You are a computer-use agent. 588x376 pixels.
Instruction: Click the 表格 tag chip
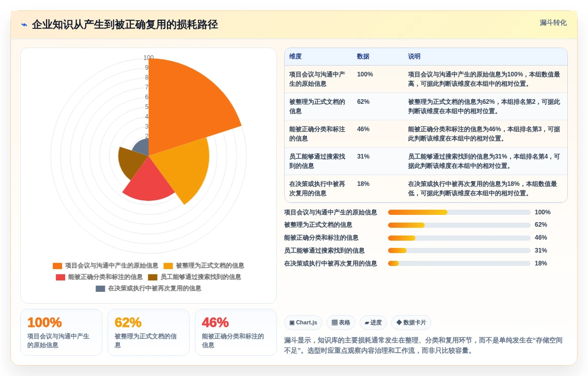[341, 323]
